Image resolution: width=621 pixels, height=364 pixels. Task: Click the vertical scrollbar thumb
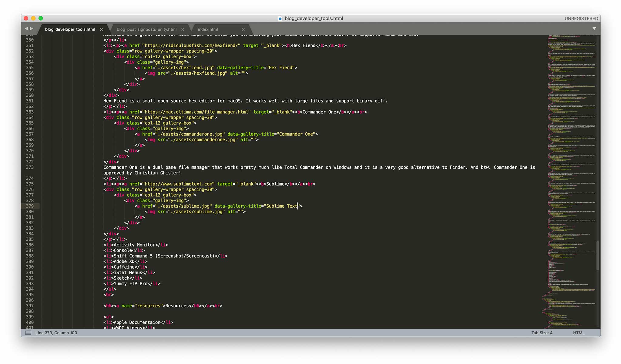pos(598,255)
